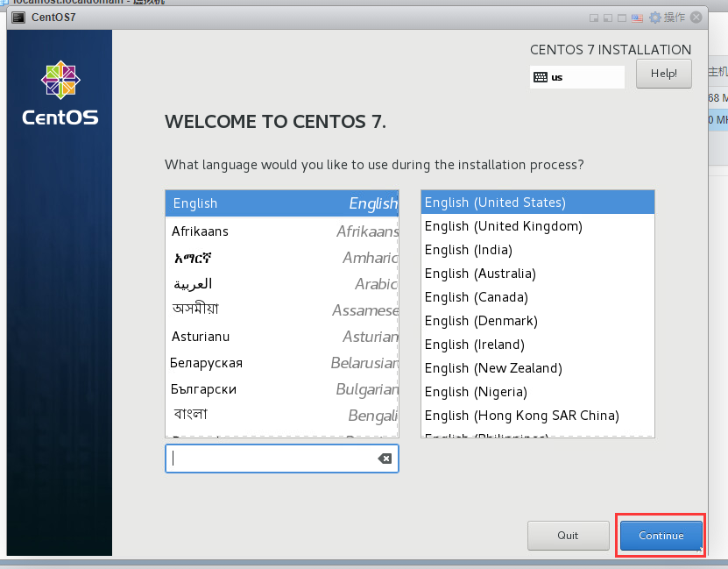Close the CentOS7 console with the X icon
The image size is (728, 569).
click(696, 18)
